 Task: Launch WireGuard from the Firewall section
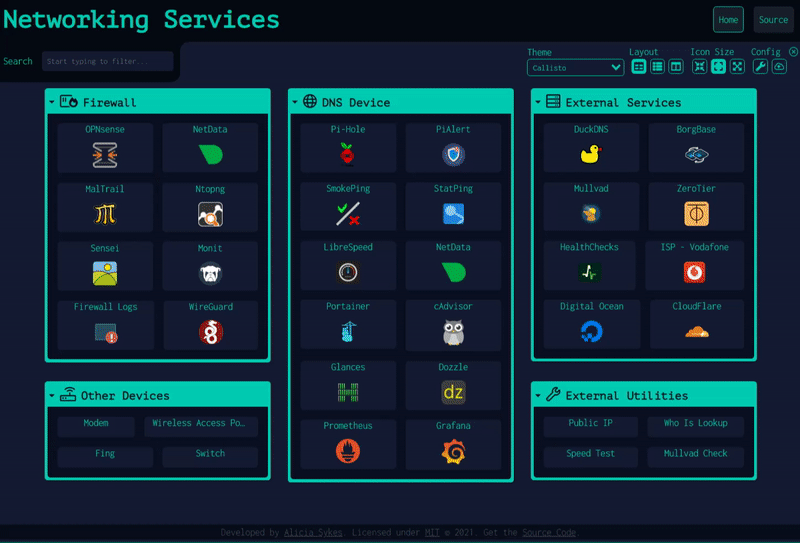pyautogui.click(x=210, y=332)
